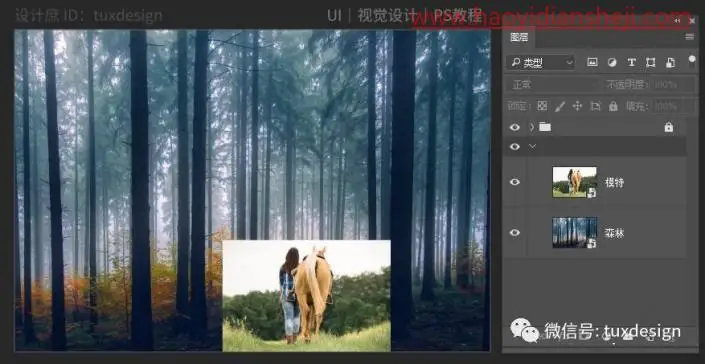The width and height of the screenshot is (705, 364).
Task: Hide the locked folder group
Action: pos(515,127)
